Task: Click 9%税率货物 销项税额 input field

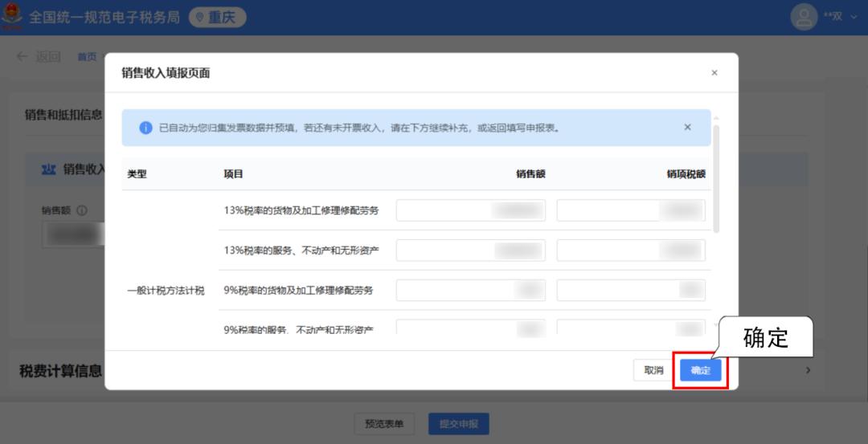Action: 630,290
